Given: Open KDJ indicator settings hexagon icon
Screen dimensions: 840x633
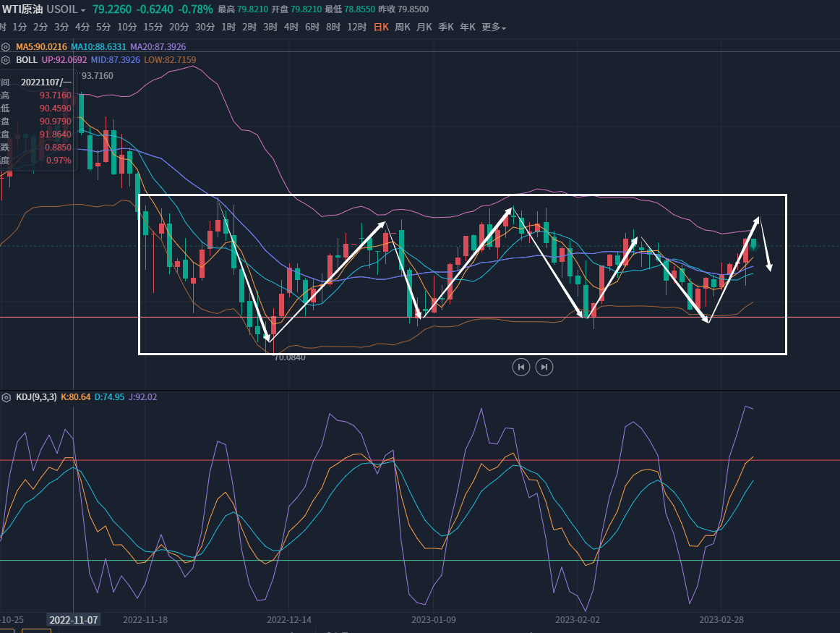Looking at the screenshot, I should 6,397.
